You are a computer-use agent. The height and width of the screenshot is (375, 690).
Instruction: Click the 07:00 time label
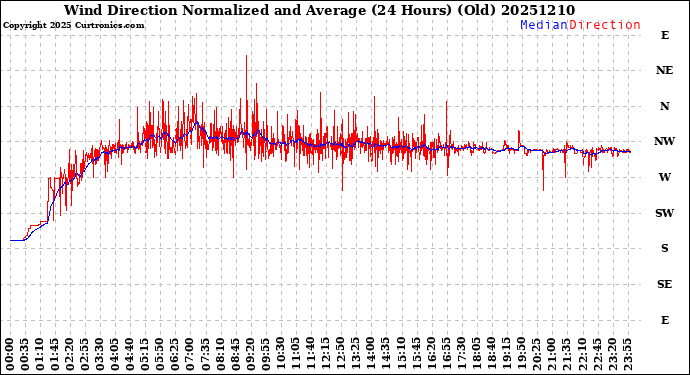click(x=190, y=354)
